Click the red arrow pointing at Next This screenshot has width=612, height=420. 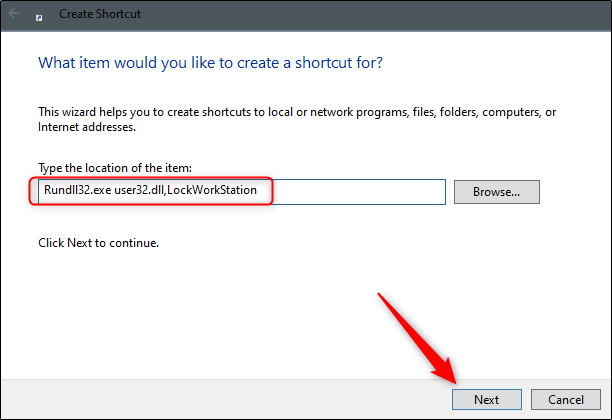click(x=416, y=337)
